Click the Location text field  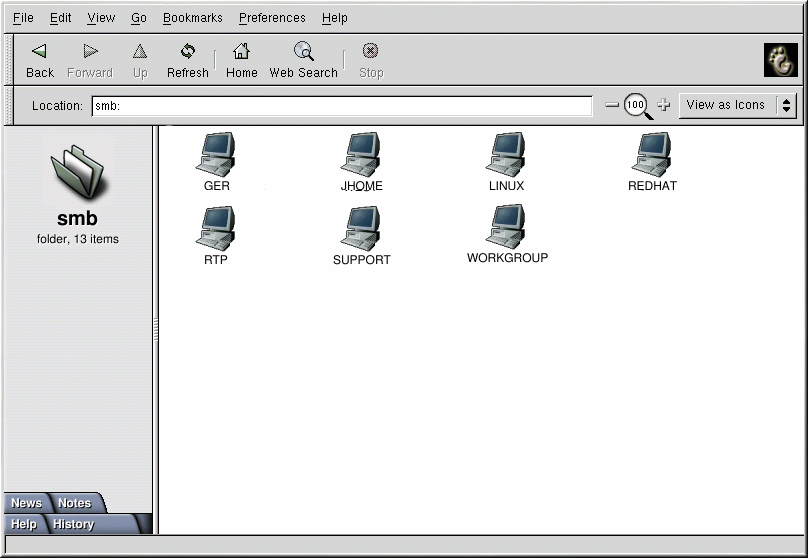point(341,106)
